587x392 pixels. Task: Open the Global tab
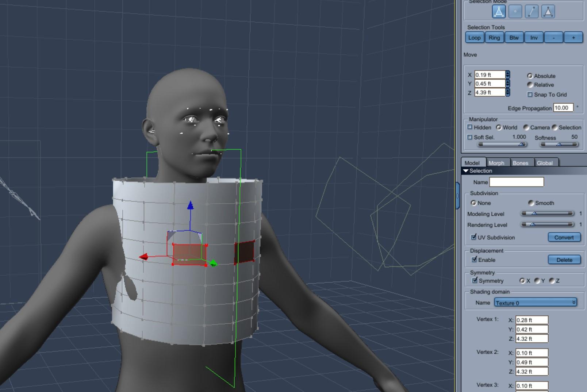[x=545, y=163]
